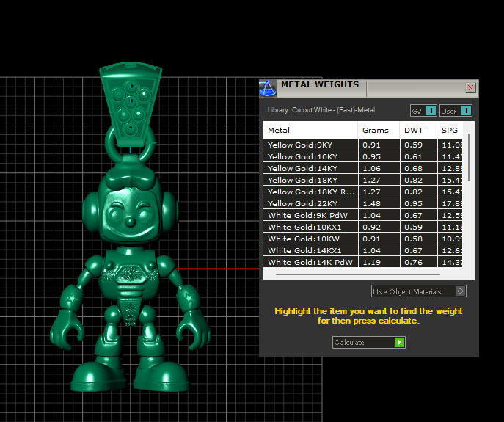
Task: Select the White Gold:14K PdW row
Action: click(362, 262)
